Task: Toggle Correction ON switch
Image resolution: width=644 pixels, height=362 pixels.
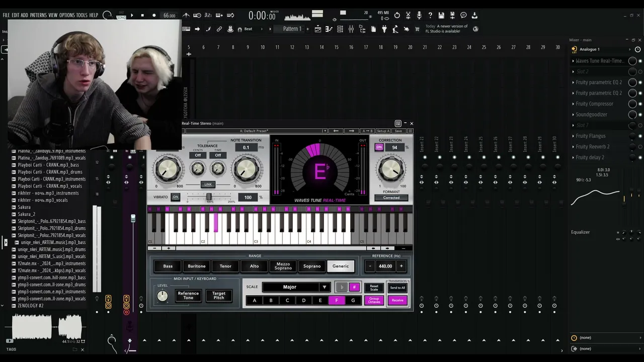Action: pyautogui.click(x=379, y=147)
